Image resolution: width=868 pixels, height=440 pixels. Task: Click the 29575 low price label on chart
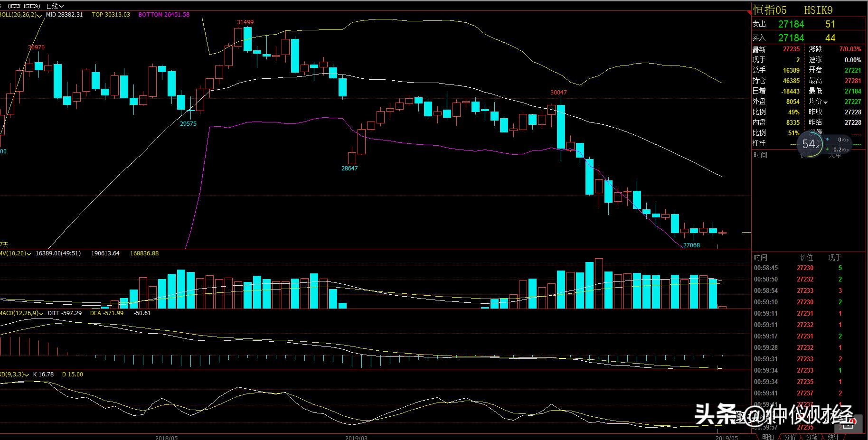pos(188,124)
